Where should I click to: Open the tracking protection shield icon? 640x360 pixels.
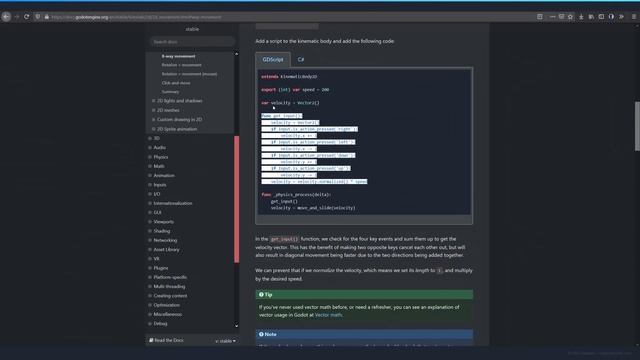(x=38, y=17)
